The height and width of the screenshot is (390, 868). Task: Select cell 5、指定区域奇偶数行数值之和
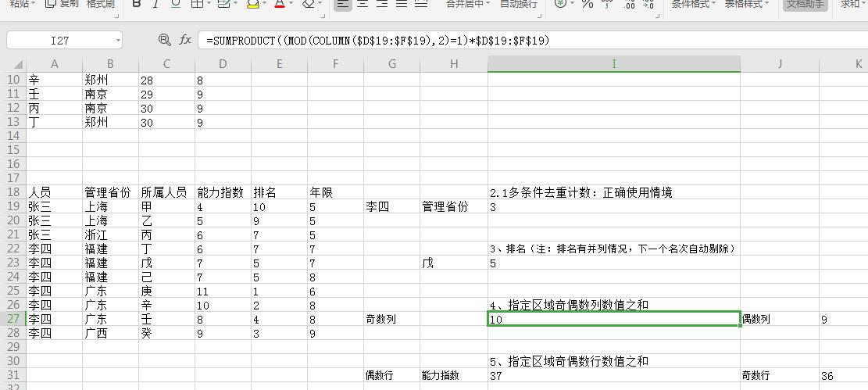pos(614,361)
